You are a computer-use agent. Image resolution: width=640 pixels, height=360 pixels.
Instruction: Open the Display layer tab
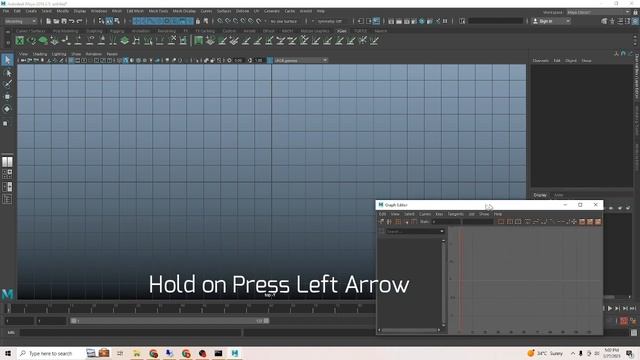540,195
